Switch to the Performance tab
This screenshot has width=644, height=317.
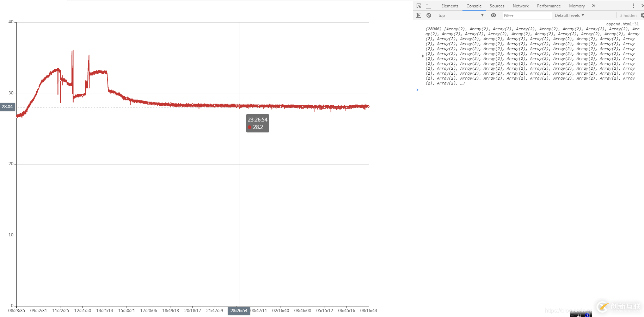tap(548, 6)
